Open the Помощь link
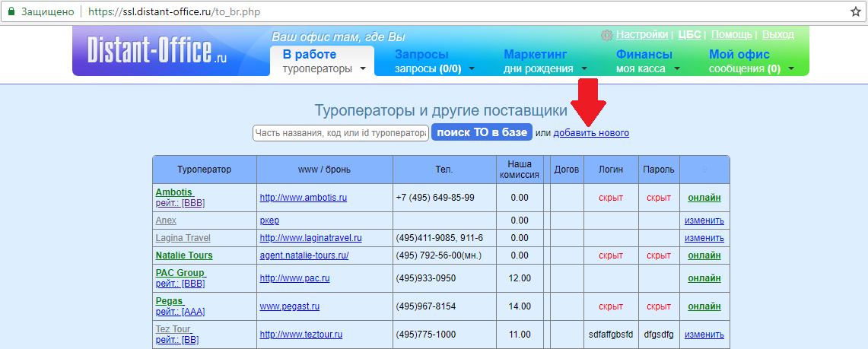Viewport: 868px width, 349px height. (731, 34)
